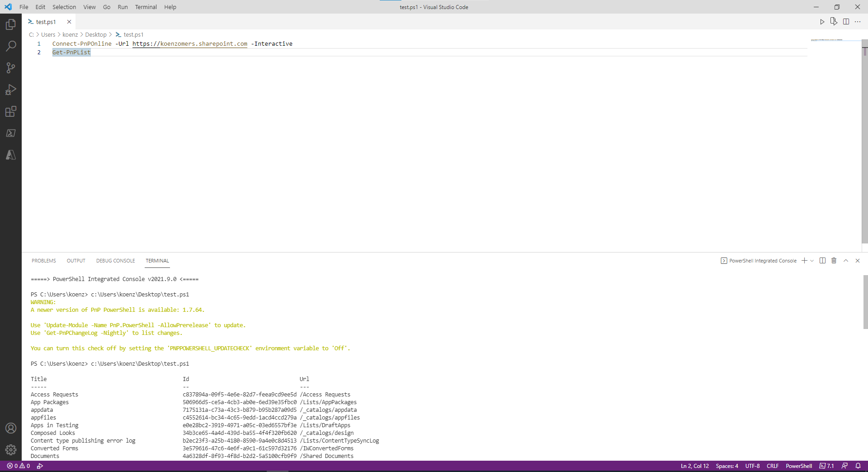Screen dimensions: 868x472
Task: Open the Run menu
Action: [123, 7]
